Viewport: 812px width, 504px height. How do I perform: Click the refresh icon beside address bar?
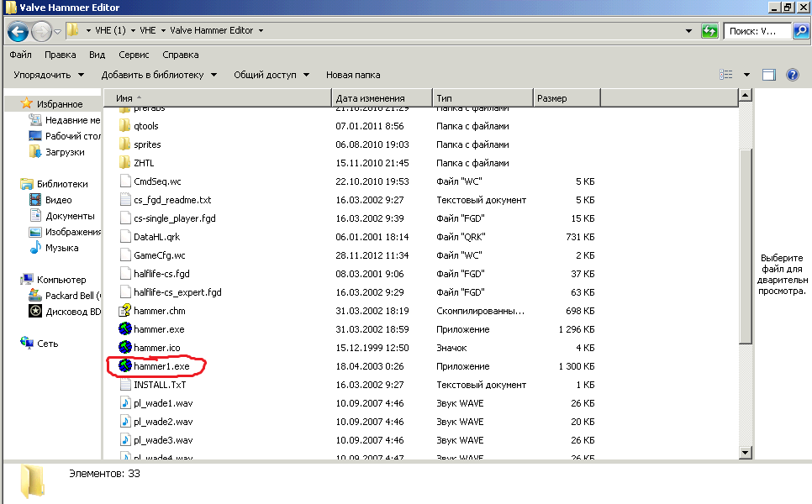pyautogui.click(x=709, y=31)
